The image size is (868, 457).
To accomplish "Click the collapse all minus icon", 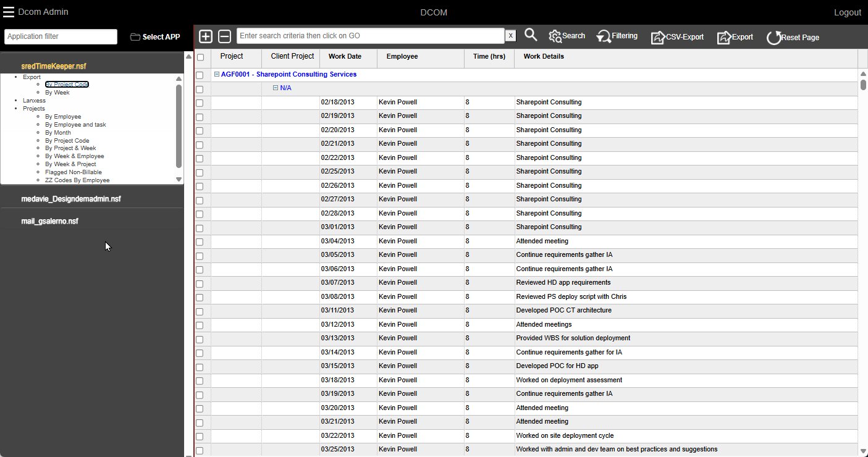I will [x=225, y=36].
